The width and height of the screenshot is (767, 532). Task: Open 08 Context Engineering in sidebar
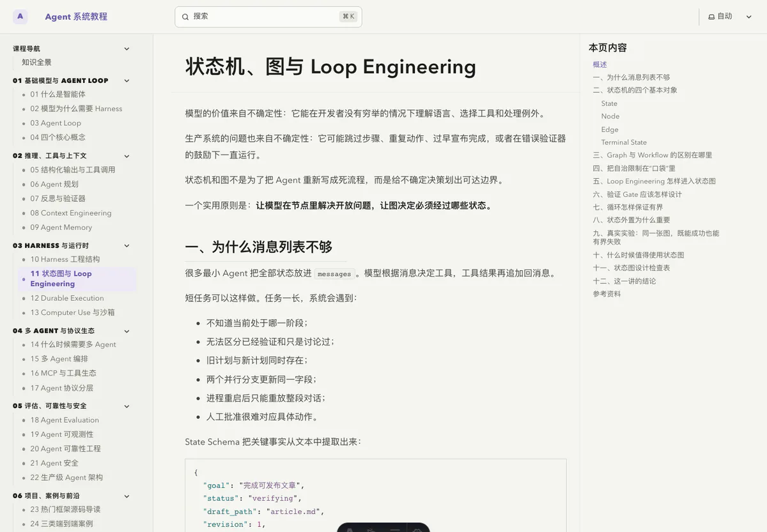pyautogui.click(x=71, y=213)
